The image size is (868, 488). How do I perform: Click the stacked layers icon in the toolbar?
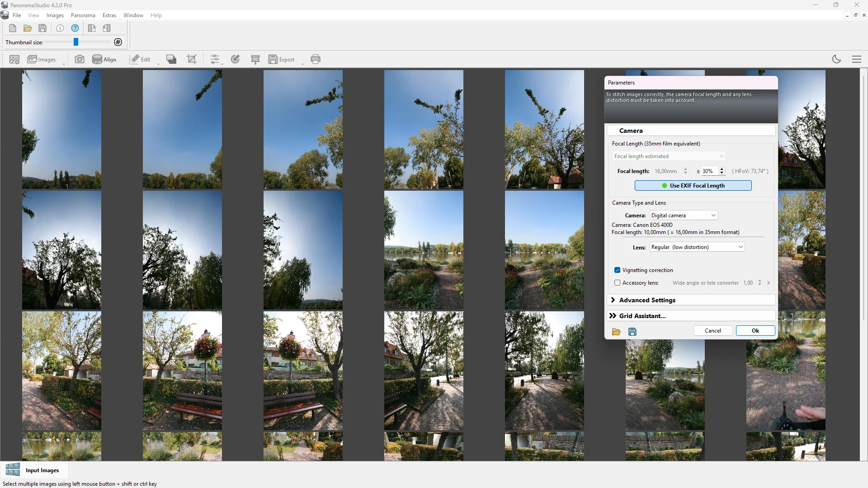171,59
